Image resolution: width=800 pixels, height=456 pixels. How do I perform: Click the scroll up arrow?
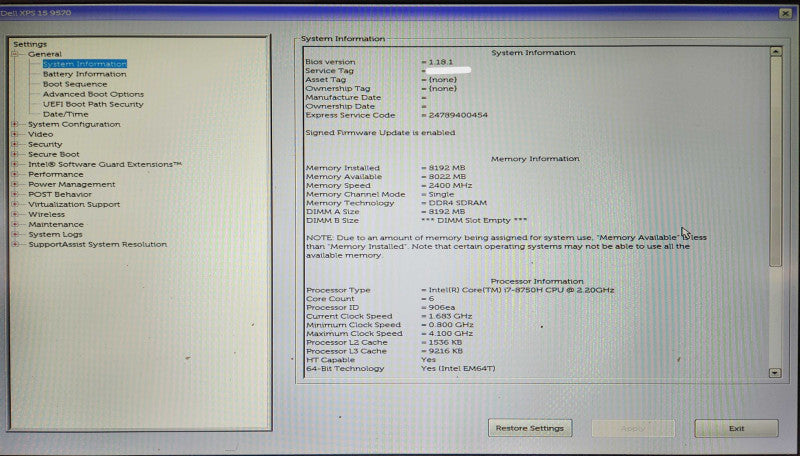point(776,52)
